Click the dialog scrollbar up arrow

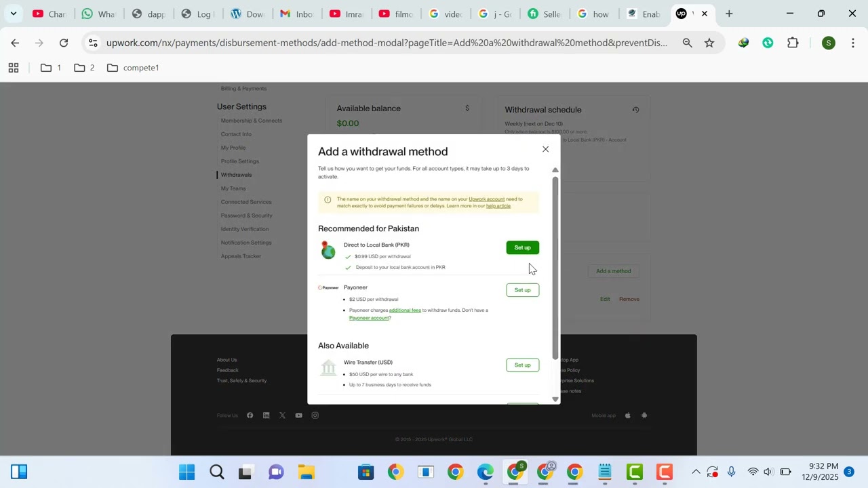pyautogui.click(x=555, y=170)
